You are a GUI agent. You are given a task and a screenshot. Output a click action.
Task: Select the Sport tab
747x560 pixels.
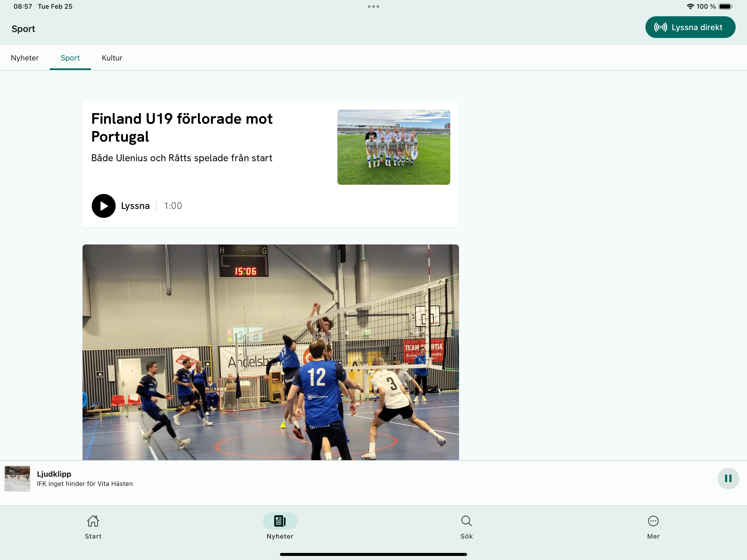pyautogui.click(x=70, y=58)
